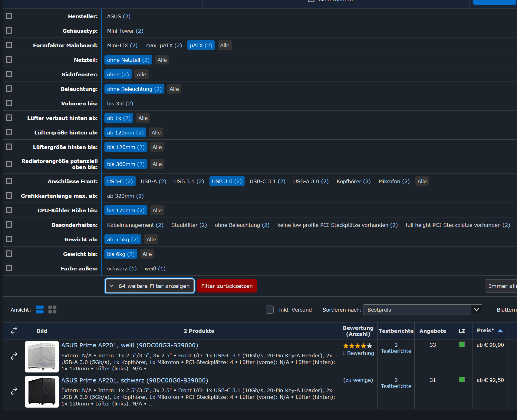Image resolution: width=517 pixels, height=420 pixels.
Task: Select USB-A front port filter
Action: [x=153, y=181]
